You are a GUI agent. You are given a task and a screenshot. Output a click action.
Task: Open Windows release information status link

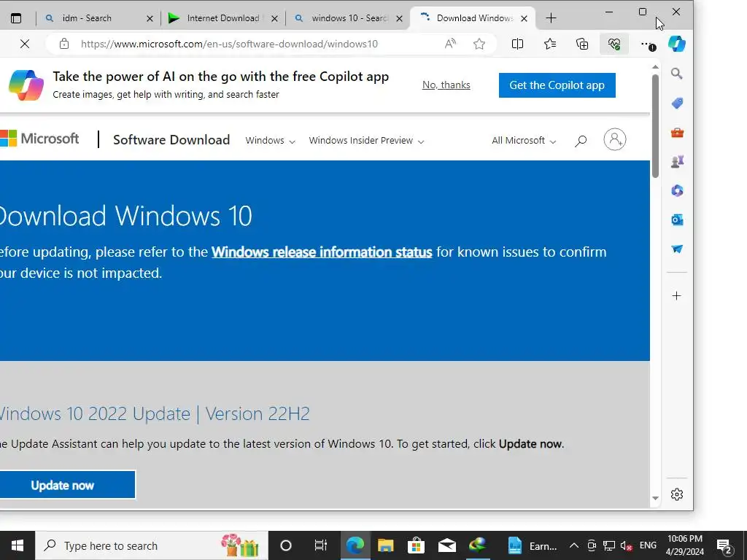pos(322,252)
